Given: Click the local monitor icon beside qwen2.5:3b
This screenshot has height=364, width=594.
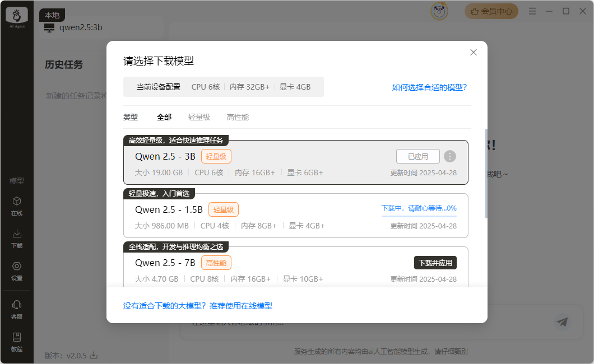Looking at the screenshot, I should (x=49, y=27).
